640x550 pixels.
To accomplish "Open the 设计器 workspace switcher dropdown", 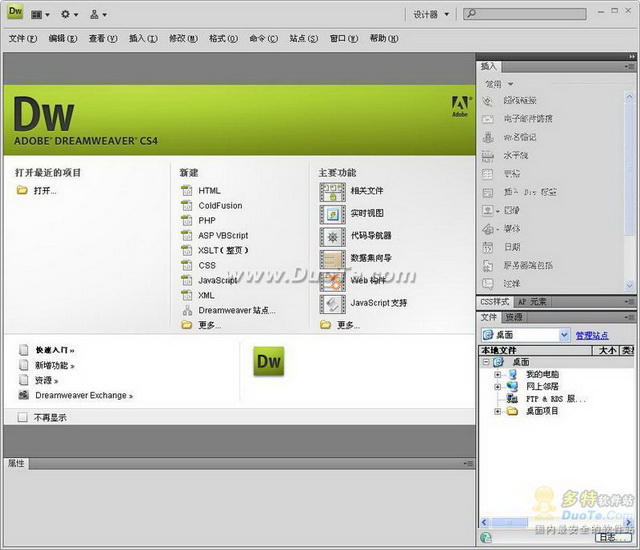I will pyautogui.click(x=431, y=15).
